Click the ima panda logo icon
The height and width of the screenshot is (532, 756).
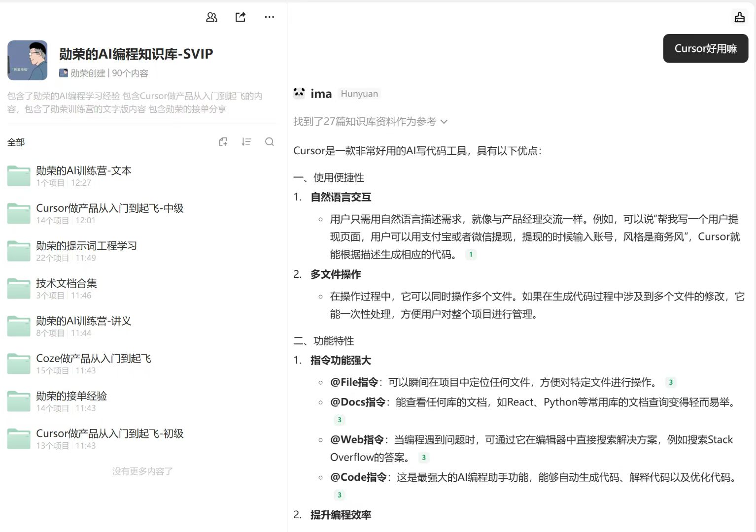coord(299,93)
